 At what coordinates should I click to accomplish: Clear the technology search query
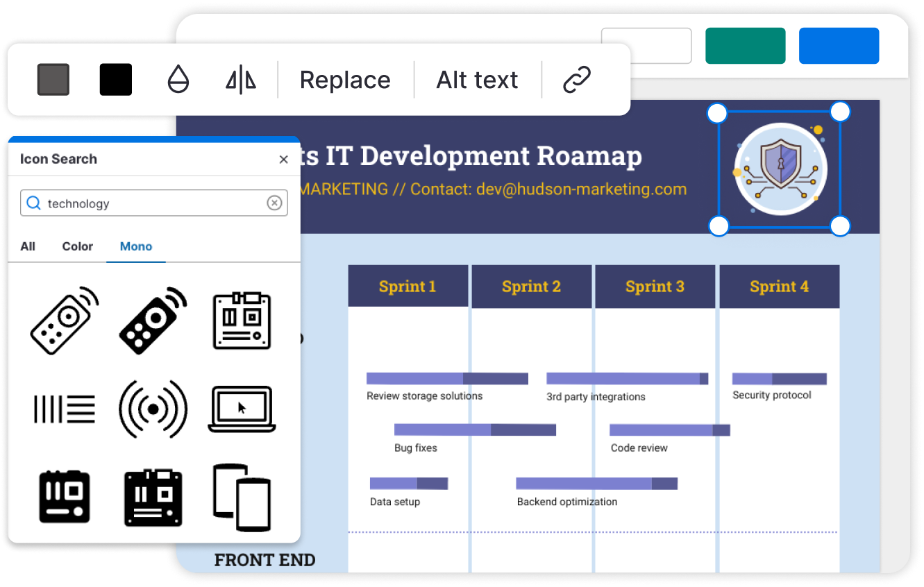click(x=274, y=203)
